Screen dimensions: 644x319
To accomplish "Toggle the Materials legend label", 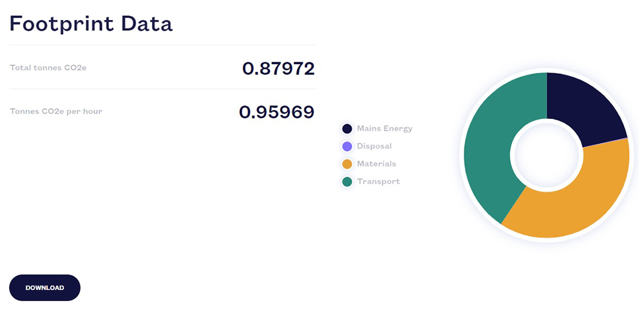I will click(377, 164).
